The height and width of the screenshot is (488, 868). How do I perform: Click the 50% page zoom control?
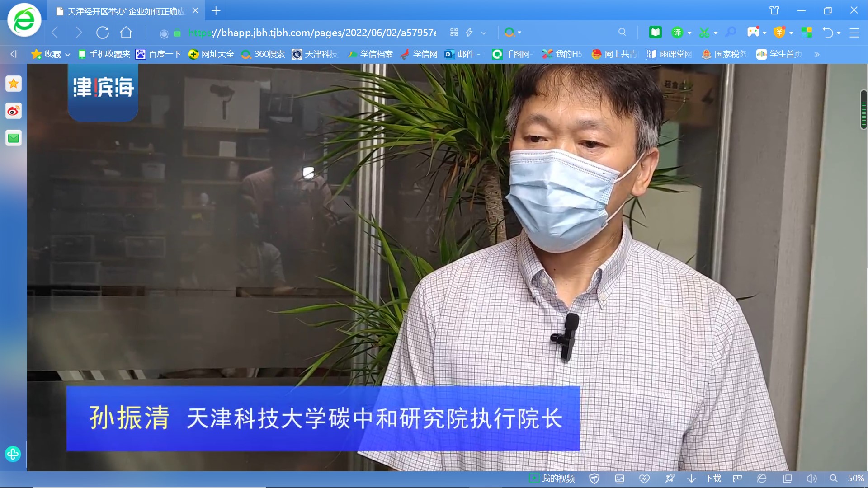pos(855,479)
